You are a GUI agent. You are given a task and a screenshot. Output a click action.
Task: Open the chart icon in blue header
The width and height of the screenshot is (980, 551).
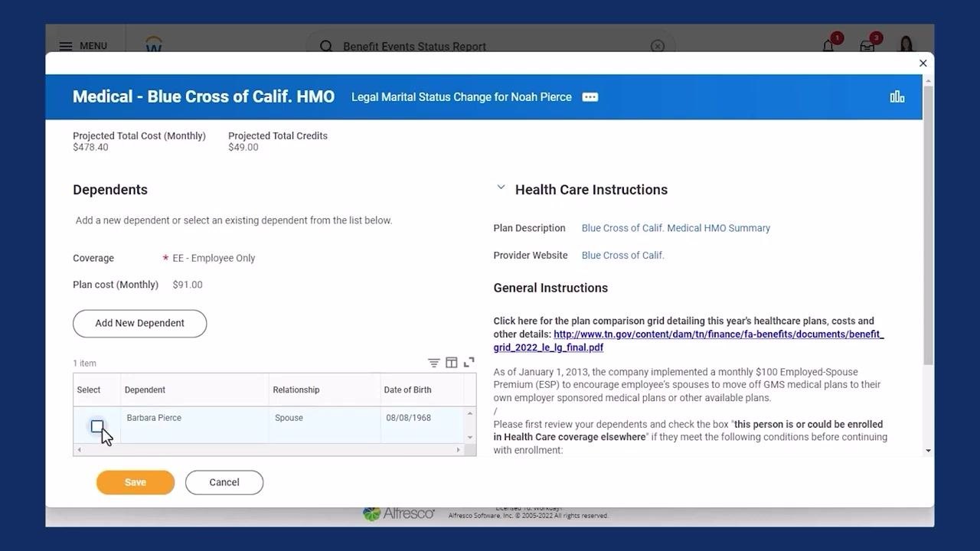897,96
